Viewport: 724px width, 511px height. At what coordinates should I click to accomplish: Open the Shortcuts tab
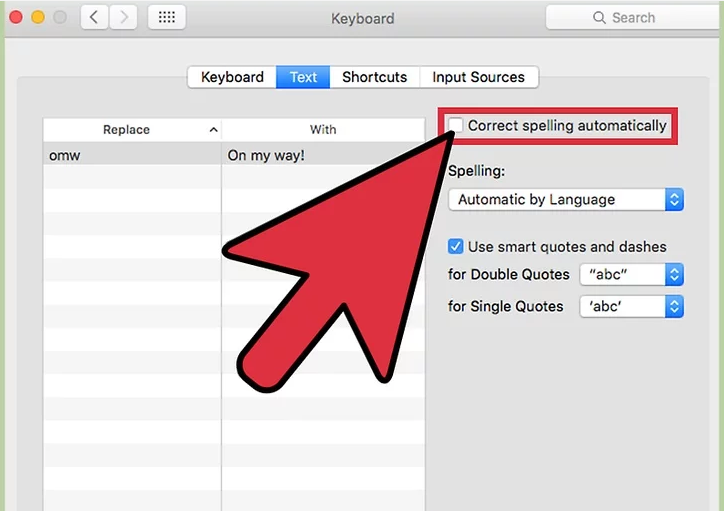point(374,77)
